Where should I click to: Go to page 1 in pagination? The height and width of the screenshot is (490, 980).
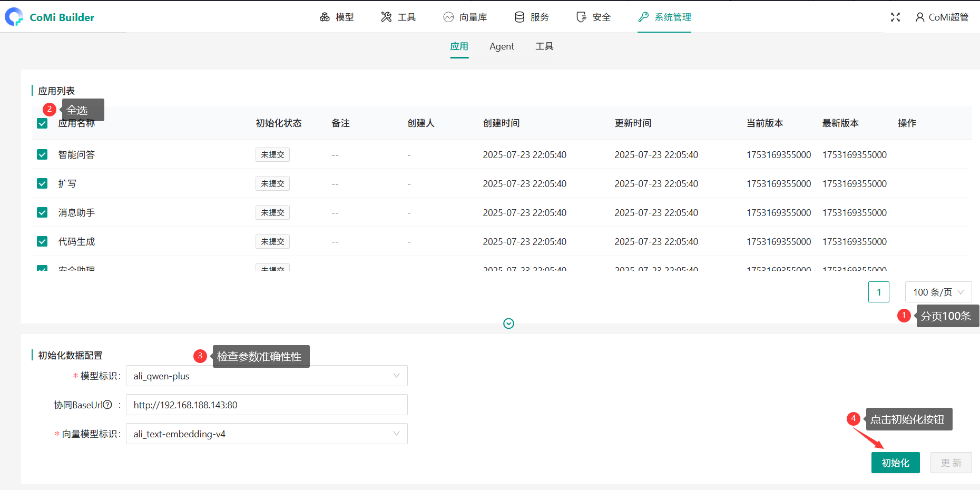pyautogui.click(x=878, y=292)
